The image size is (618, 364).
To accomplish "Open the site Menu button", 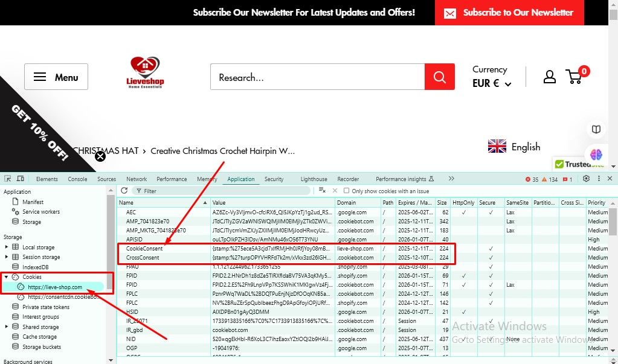I will (x=56, y=77).
